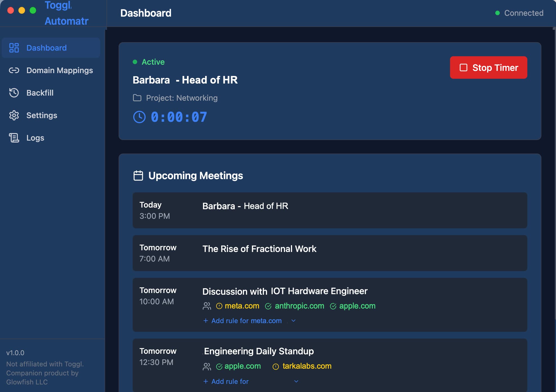Image resolution: width=556 pixels, height=392 pixels.
Task: View Logs via the log sheet icon
Action: pyautogui.click(x=14, y=138)
